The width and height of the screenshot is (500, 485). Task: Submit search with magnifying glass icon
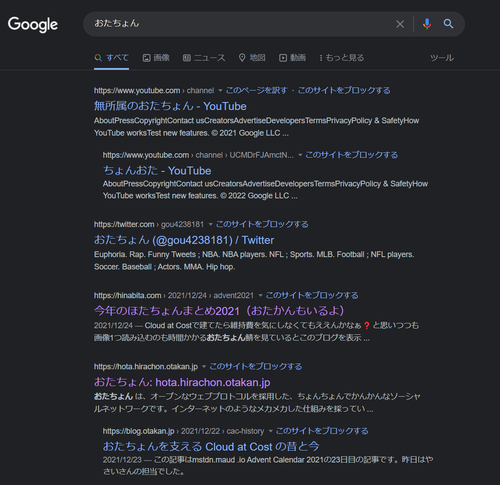coord(448,24)
